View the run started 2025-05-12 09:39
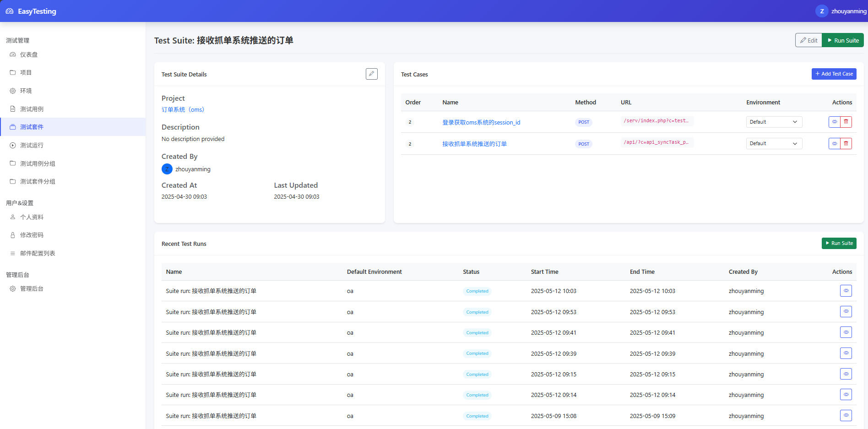 click(x=846, y=353)
